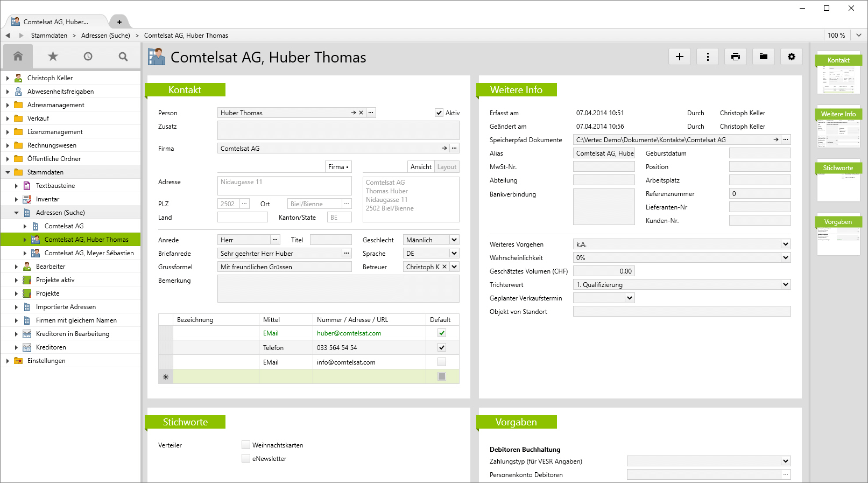Viewport: 868px width, 483px height.
Task: Open Firma field ellipsis selector
Action: point(454,148)
